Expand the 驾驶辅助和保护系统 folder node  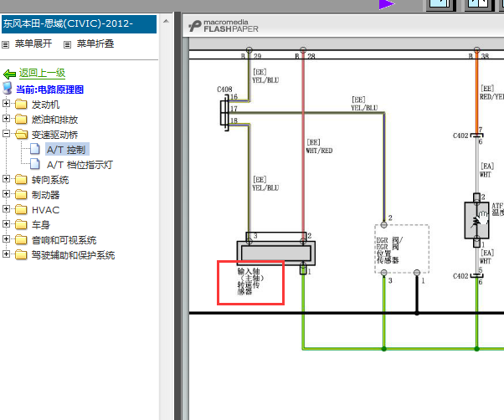[x=6, y=254]
